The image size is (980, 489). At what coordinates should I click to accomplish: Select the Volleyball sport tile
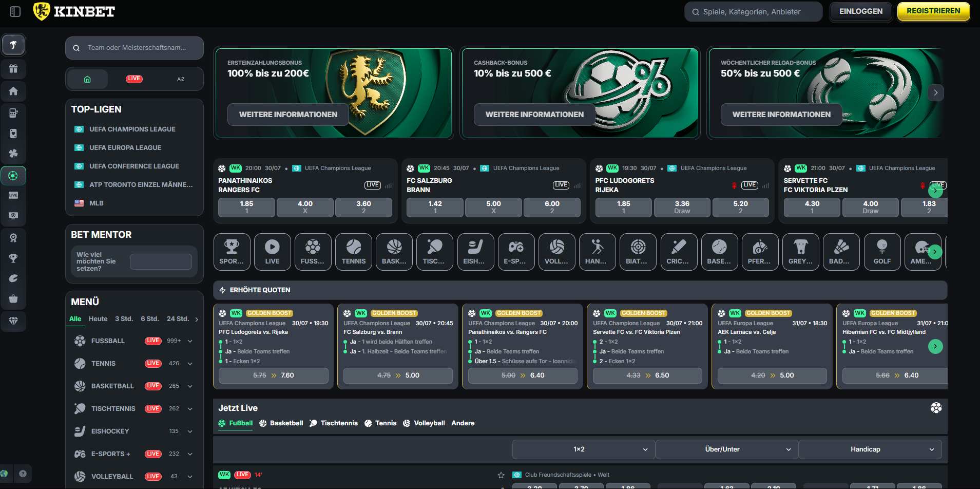click(x=556, y=252)
